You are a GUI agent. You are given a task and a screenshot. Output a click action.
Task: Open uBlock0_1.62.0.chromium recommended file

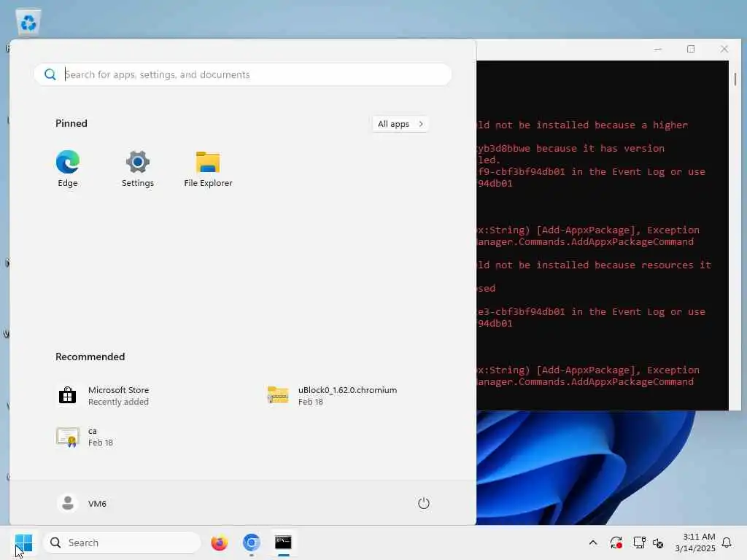(332, 396)
